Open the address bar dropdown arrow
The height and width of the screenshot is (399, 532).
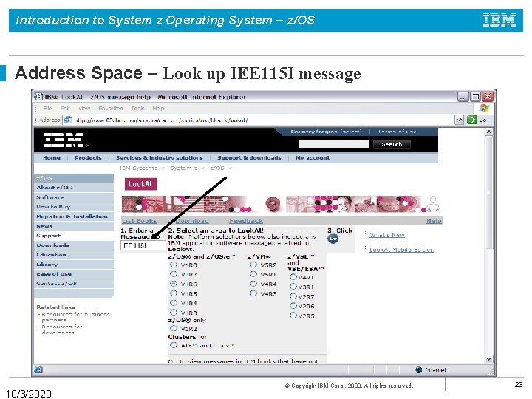click(459, 120)
